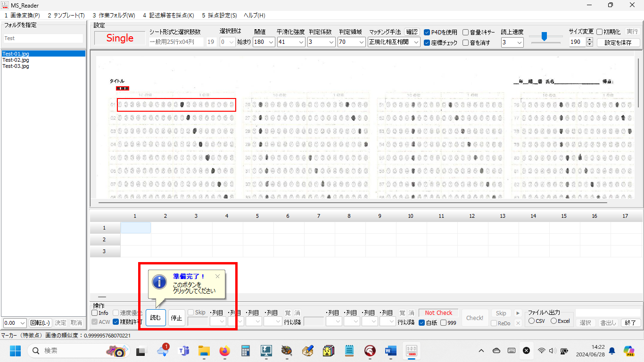This screenshot has height=362, width=644.
Task: Enable the 音を消す checkbox
Action: pyautogui.click(x=466, y=43)
